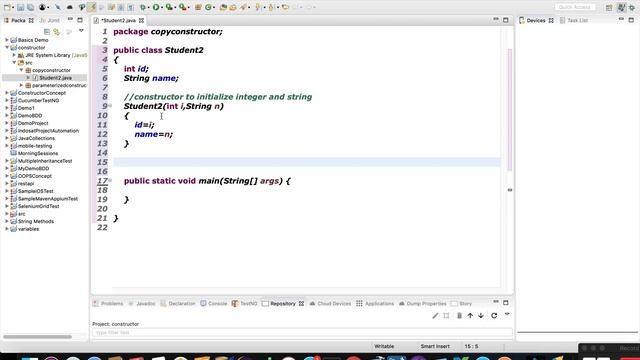Click the down arrow in the Repository toolbar
This screenshot has width=640, height=360.
click(x=481, y=316)
